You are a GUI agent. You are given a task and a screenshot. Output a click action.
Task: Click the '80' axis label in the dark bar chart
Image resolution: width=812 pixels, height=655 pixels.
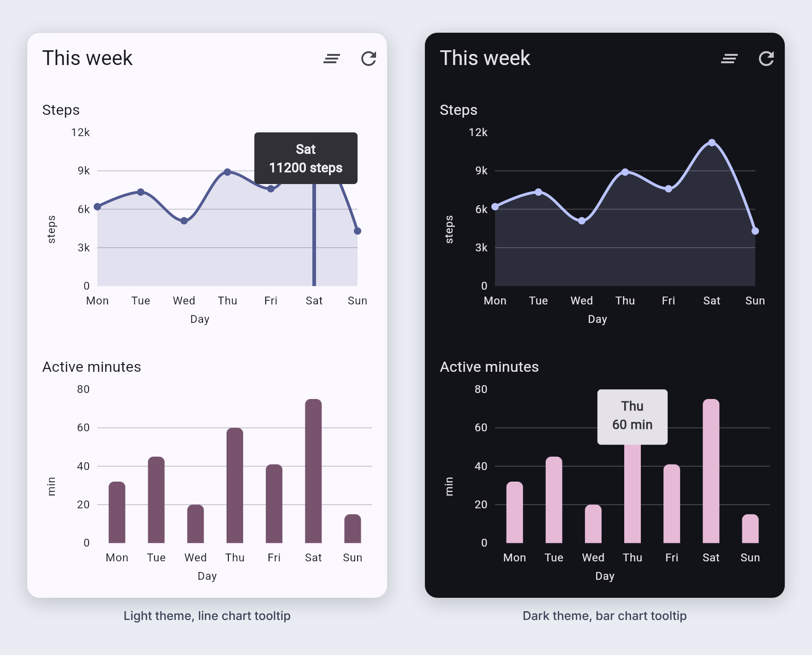(x=481, y=389)
